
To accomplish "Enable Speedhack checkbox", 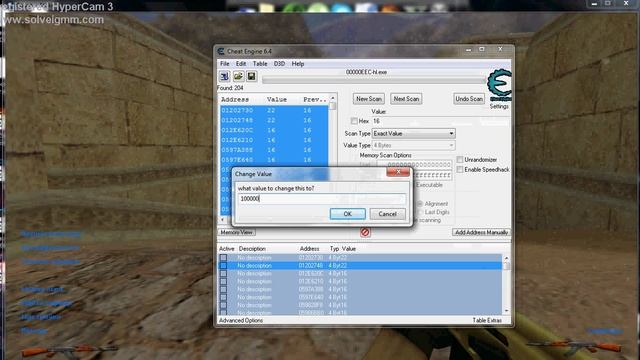I will [x=460, y=169].
